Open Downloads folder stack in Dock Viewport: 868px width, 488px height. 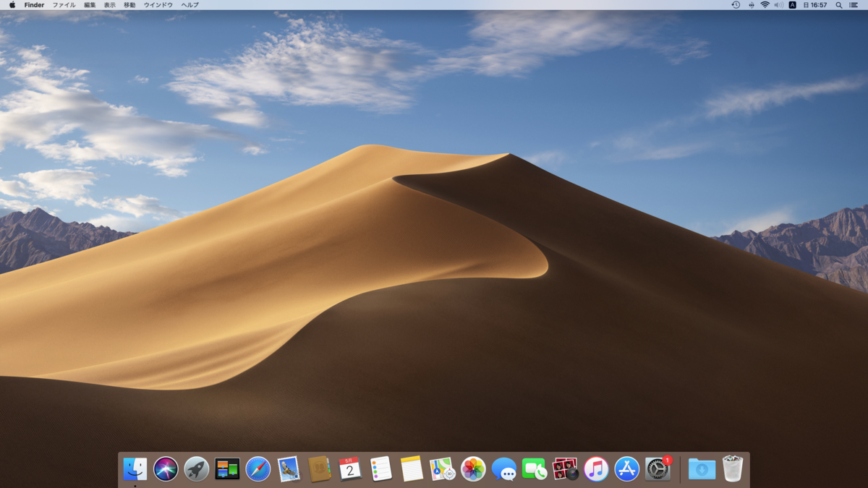[702, 469]
